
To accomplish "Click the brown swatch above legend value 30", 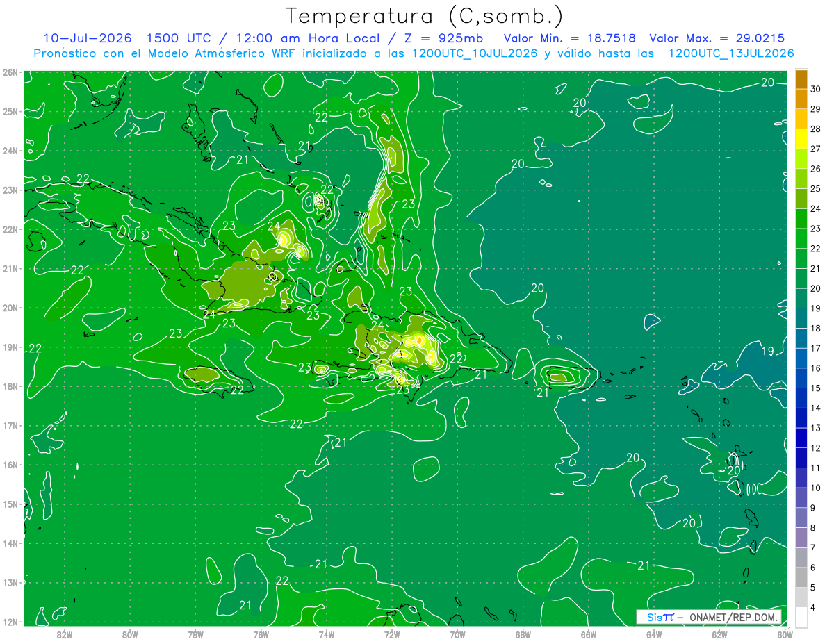I will 801,79.
